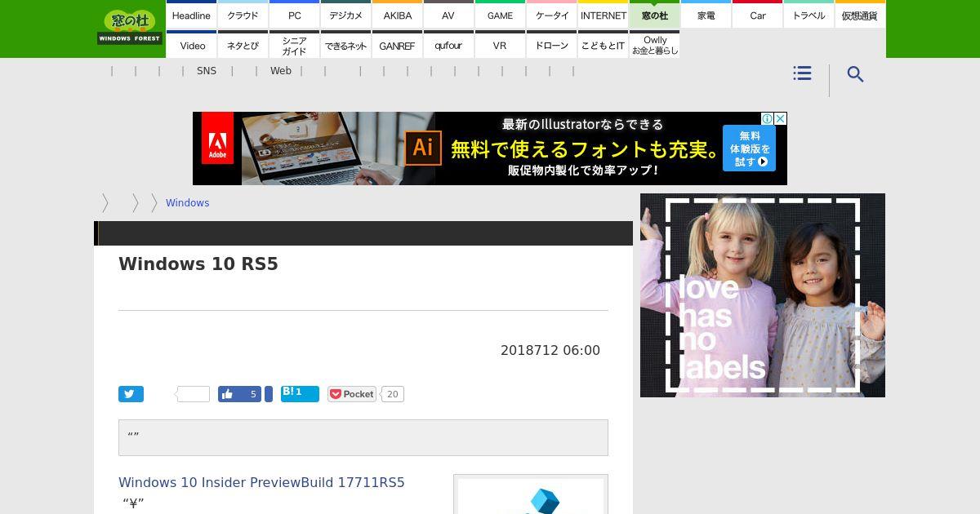Share the article via Twitter bird button
Screen dimensions: 980x514
(131, 394)
